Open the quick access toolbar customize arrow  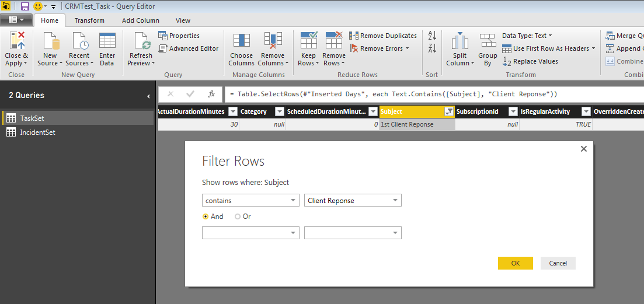click(x=53, y=6)
